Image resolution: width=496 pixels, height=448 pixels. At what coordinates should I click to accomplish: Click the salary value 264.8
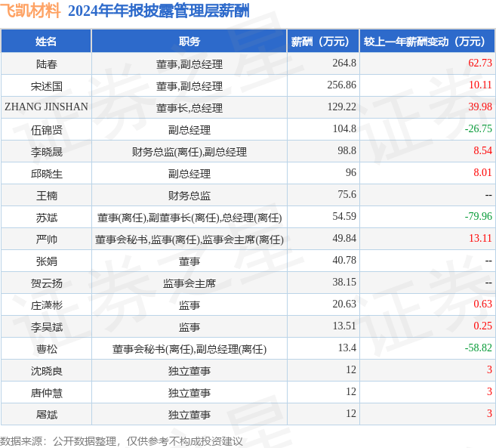click(344, 63)
